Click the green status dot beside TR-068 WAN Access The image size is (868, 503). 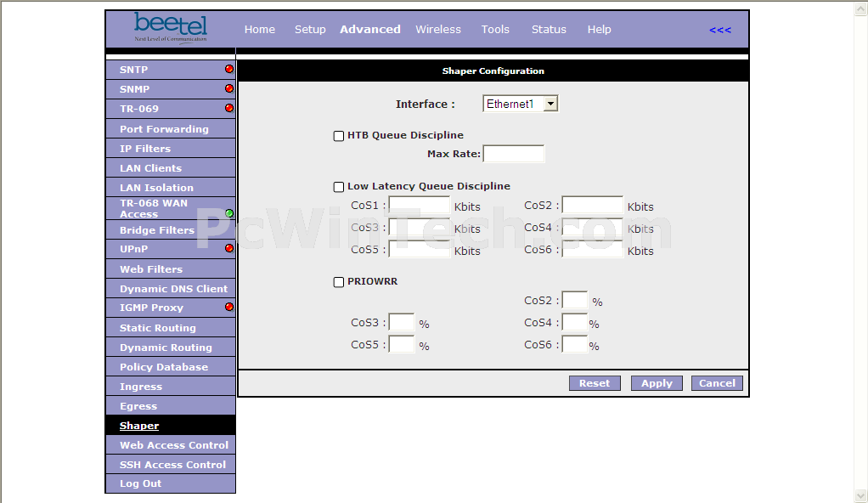pos(229,213)
